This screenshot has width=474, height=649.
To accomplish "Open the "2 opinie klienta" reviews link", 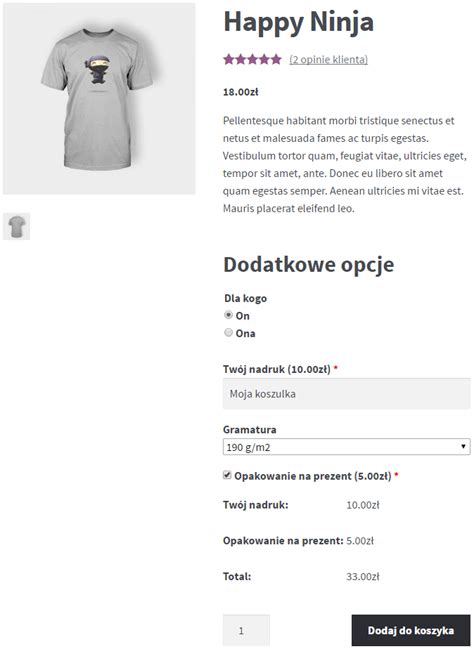I will 329,60.
